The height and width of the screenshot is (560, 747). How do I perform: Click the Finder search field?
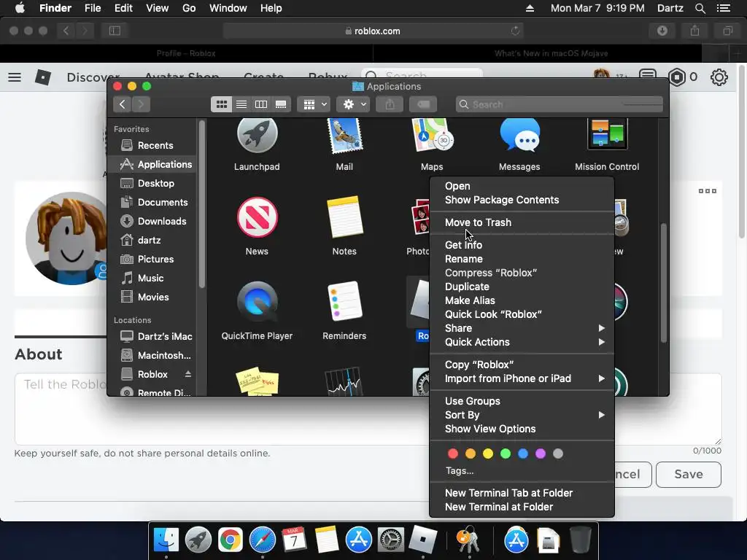[560, 104]
